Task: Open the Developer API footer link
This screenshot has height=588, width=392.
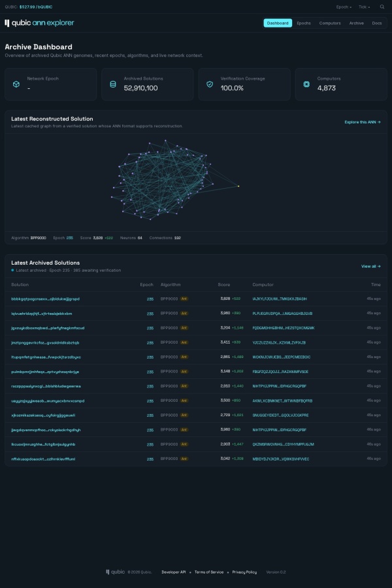Action: 173,572
